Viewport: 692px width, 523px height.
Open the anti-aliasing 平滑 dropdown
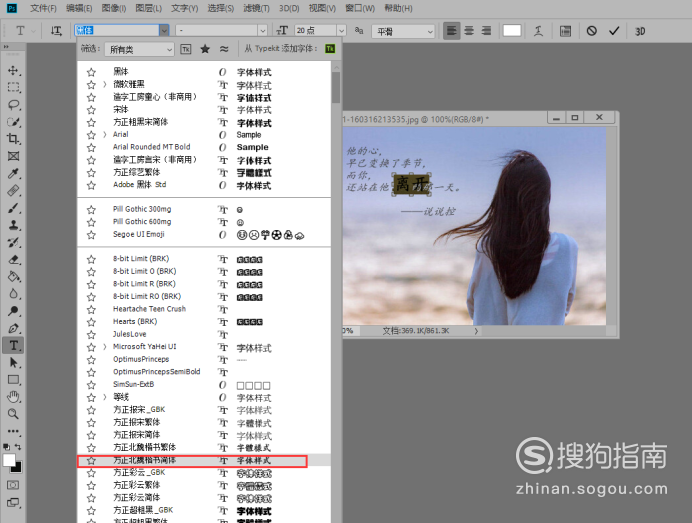coord(404,31)
